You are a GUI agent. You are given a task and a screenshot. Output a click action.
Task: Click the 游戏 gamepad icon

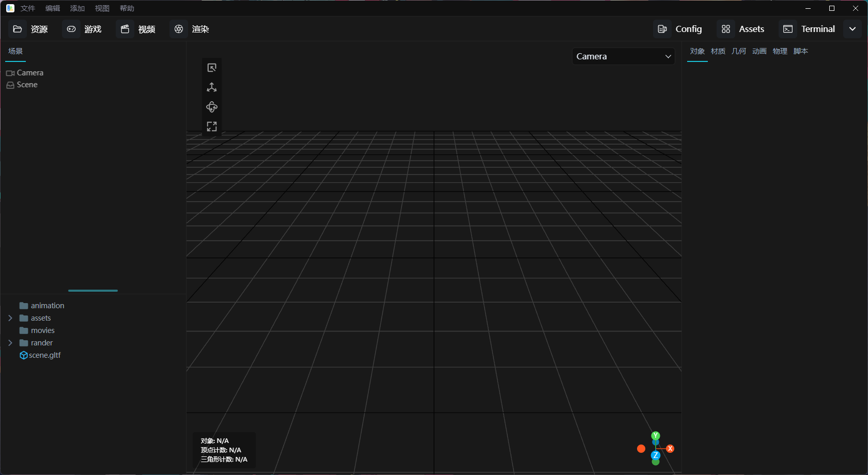(x=71, y=29)
